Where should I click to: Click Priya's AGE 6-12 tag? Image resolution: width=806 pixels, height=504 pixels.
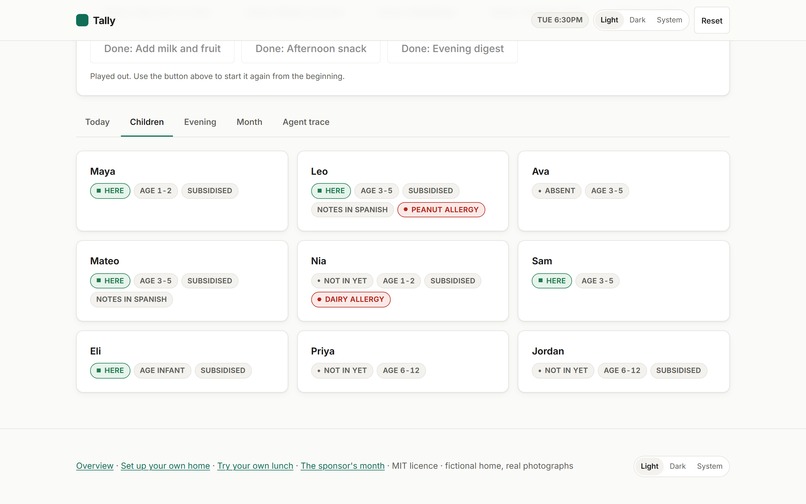coord(401,371)
